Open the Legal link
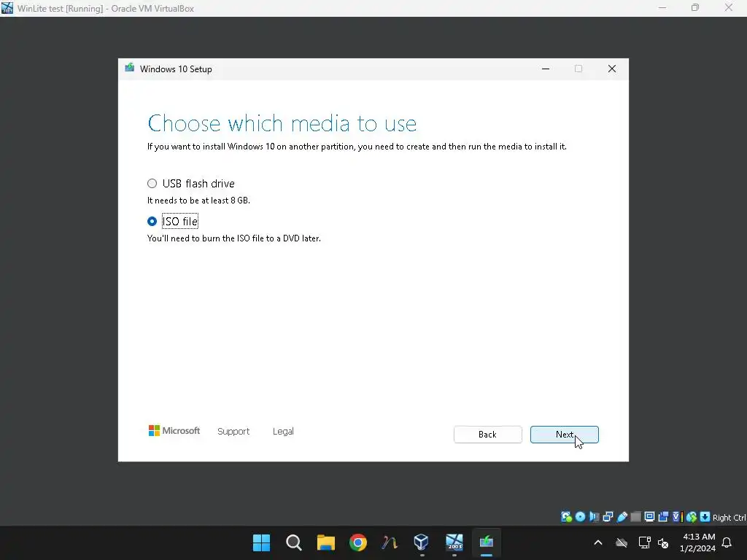 click(x=283, y=432)
